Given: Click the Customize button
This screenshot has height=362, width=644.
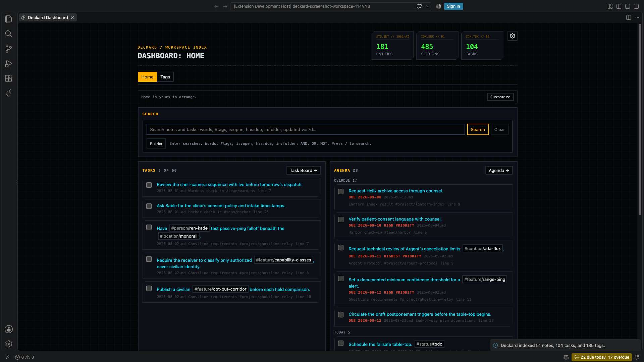Looking at the screenshot, I should 500,97.
